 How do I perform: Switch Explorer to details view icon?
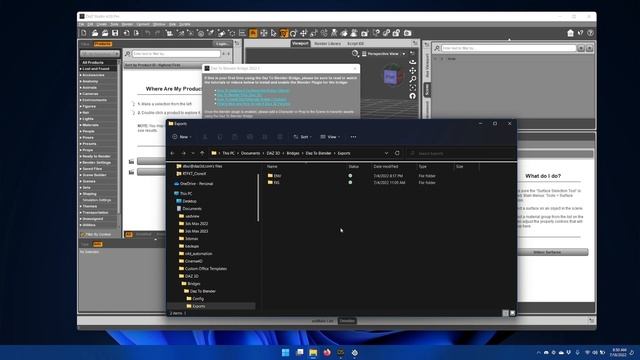tap(505, 313)
